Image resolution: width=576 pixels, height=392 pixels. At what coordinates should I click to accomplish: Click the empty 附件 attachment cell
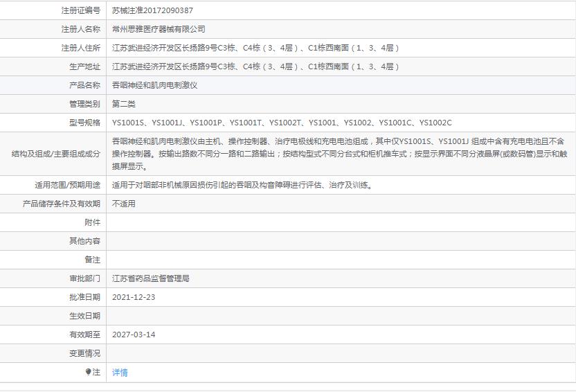341,222
